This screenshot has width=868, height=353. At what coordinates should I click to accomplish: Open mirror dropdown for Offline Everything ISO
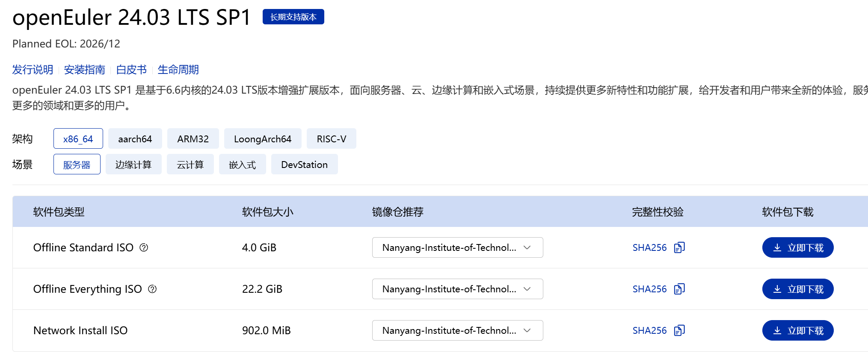[458, 289]
